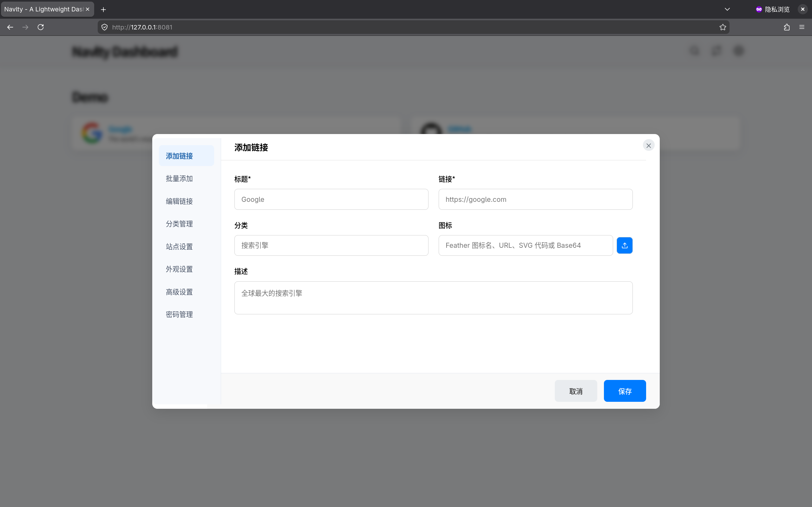Click the shield privacy icon in the address bar
The image size is (812, 507).
104,27
